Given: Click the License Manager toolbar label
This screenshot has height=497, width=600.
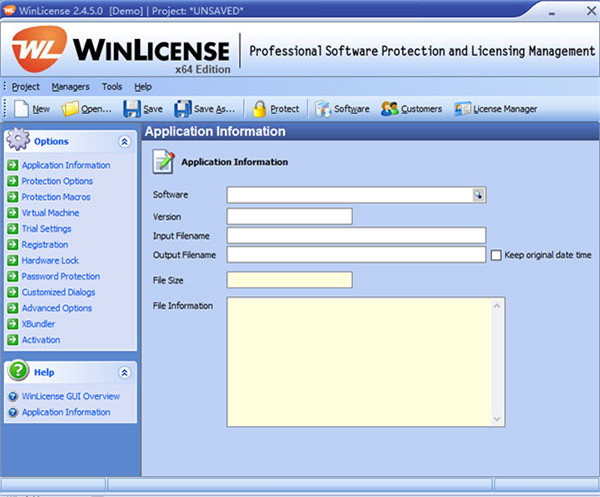Looking at the screenshot, I should point(505,109).
